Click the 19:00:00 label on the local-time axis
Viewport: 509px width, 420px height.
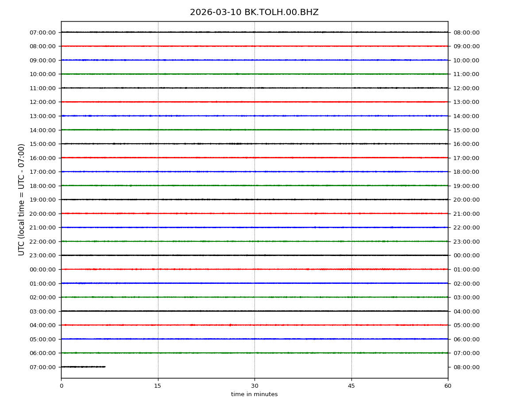(x=466, y=186)
